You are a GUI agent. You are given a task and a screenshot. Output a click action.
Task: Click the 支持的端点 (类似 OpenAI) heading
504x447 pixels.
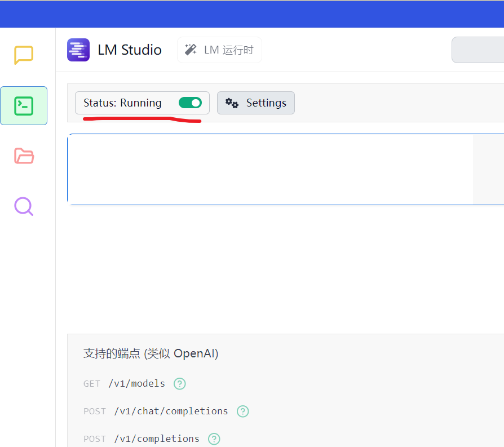pyautogui.click(x=151, y=353)
